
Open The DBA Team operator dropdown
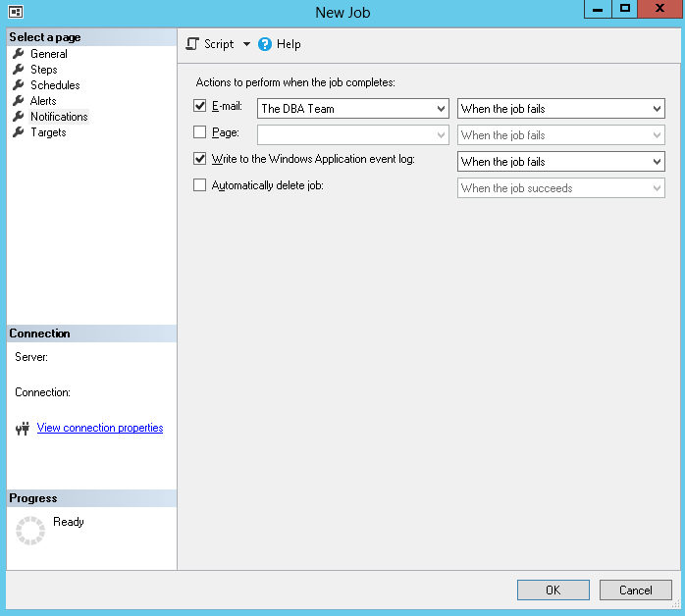coord(353,109)
